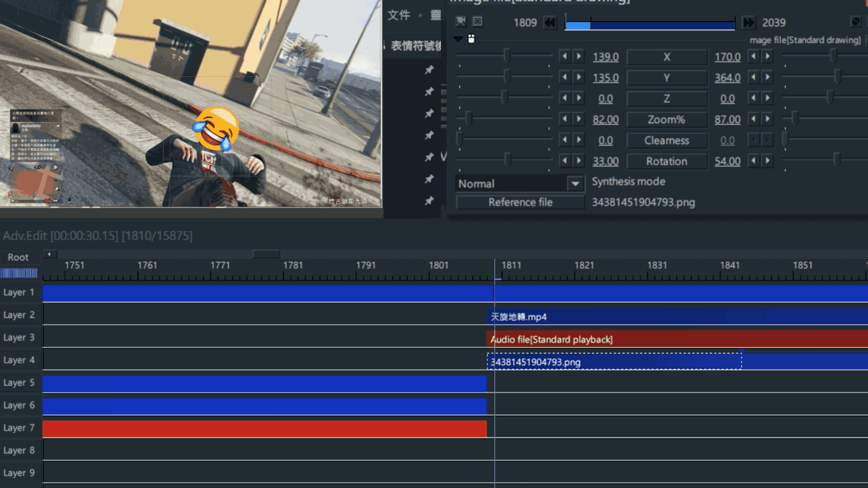Click the left Y value 135.0
Viewport: 868px width, 488px height.
click(606, 78)
